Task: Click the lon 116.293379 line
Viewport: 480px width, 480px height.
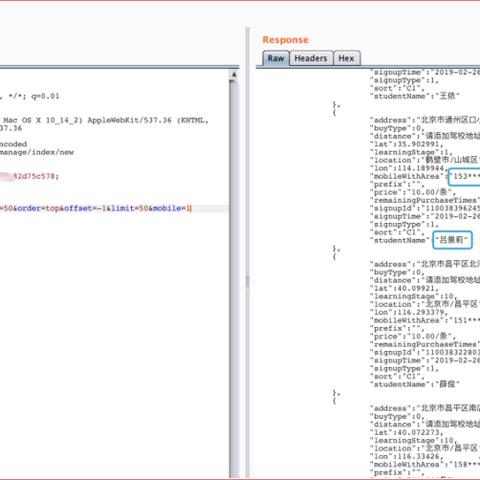Action: [x=409, y=312]
